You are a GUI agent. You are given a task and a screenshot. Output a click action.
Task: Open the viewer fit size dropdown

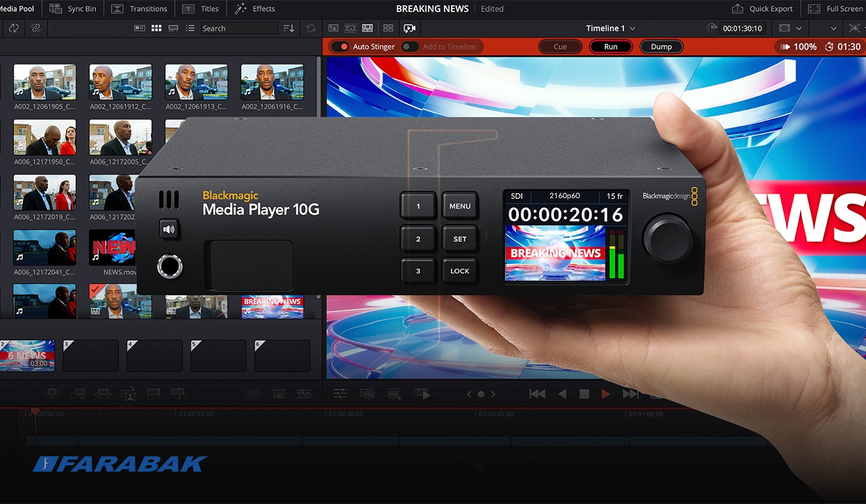click(x=790, y=28)
